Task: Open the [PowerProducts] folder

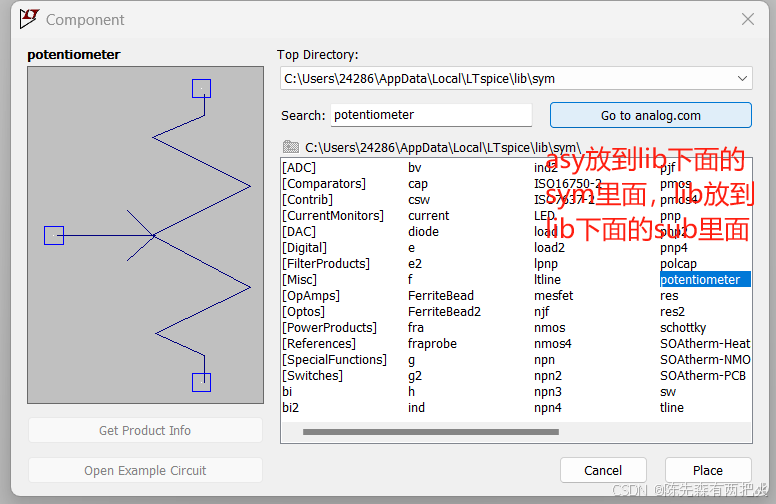Action: [x=330, y=328]
